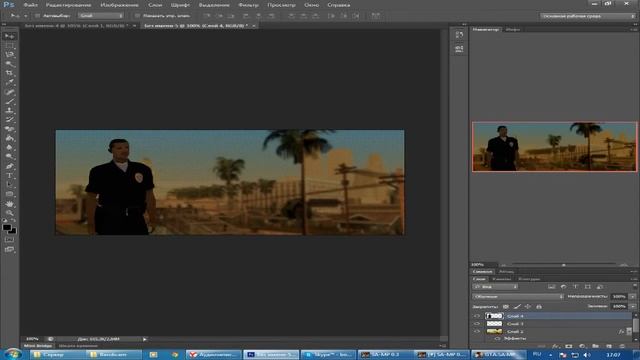Viewport: 640px width, 360px height.
Task: Create a new adjustment layer
Action: click(582, 346)
